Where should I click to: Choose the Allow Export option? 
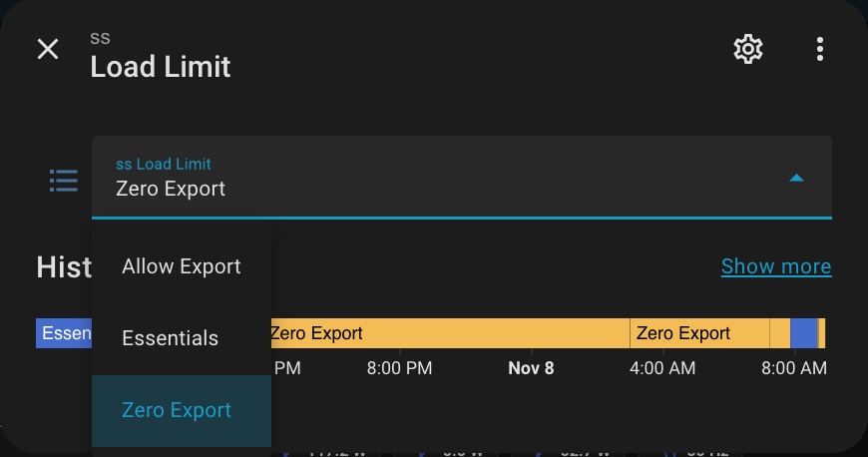[182, 266]
